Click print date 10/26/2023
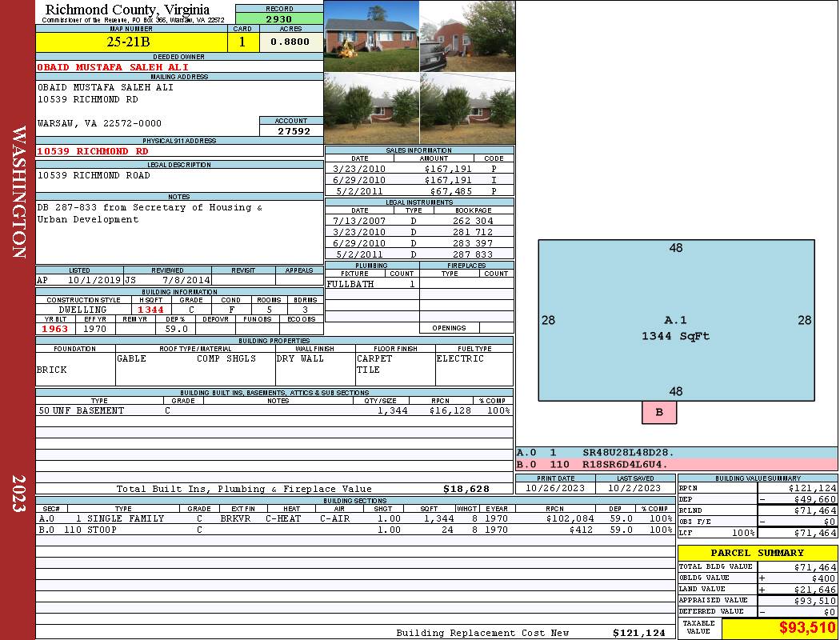This screenshot has height=640, width=840. (x=555, y=488)
